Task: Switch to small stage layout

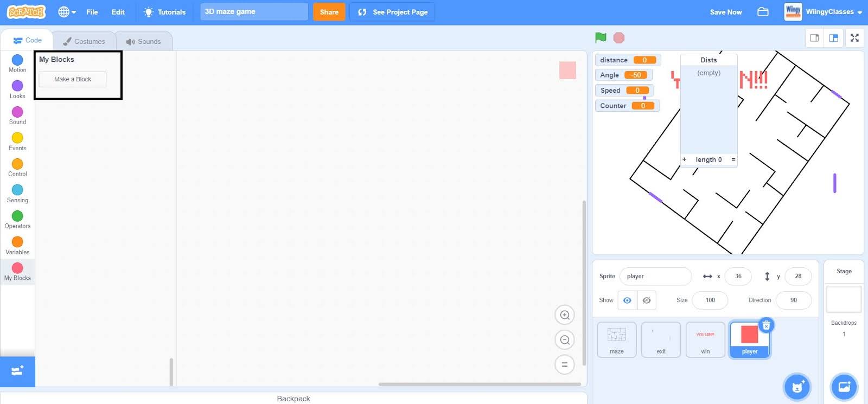Action: click(x=814, y=38)
